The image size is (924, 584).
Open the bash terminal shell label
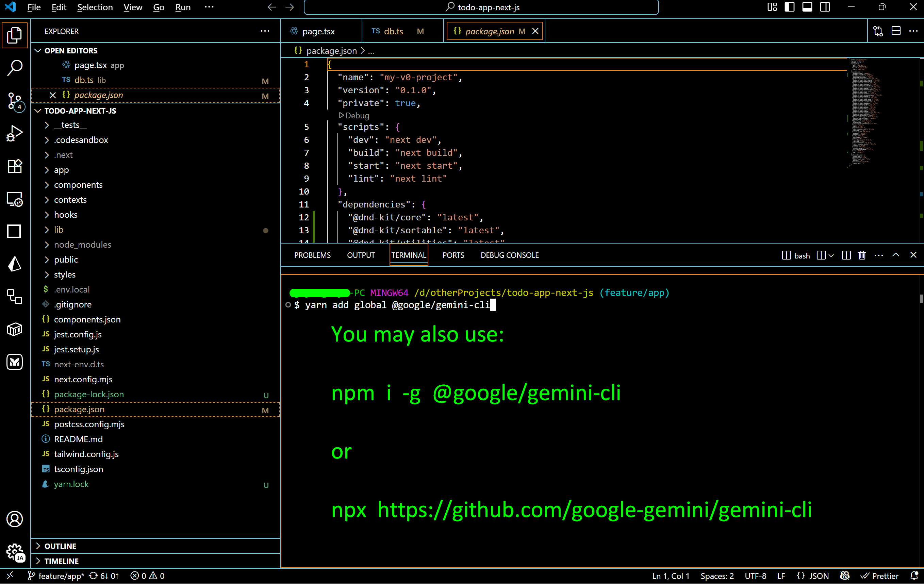[796, 255]
